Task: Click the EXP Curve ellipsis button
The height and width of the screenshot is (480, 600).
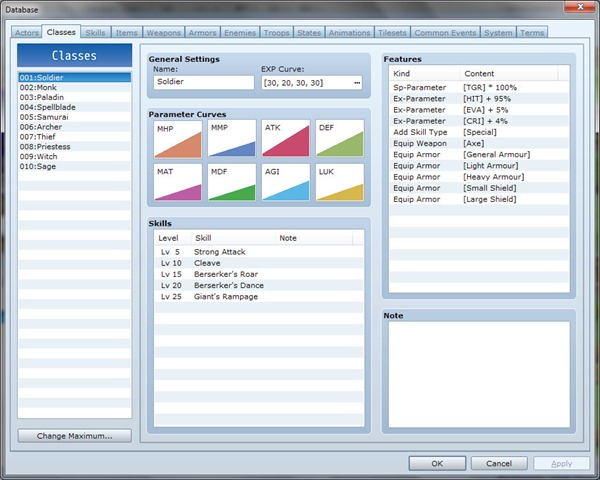Action: (357, 82)
